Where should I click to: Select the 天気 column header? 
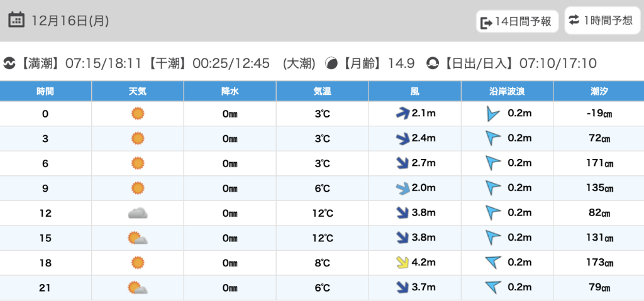point(137,91)
